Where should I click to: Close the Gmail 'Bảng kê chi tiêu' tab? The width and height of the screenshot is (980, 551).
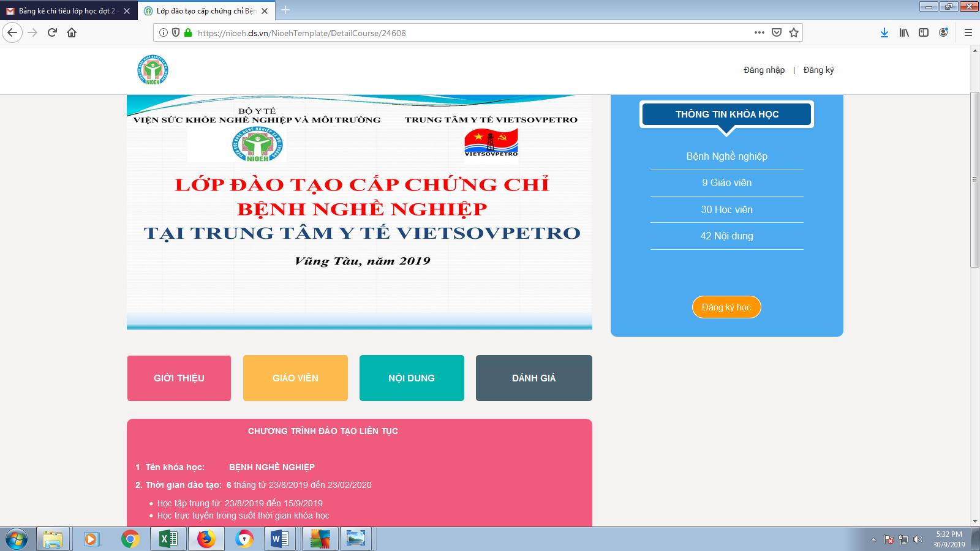(x=127, y=11)
